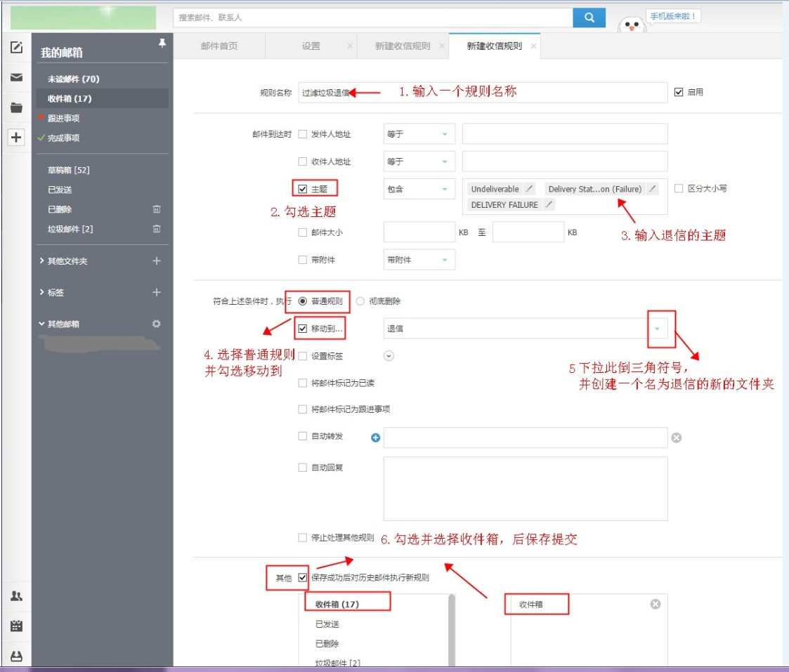Open 未读邮件 (70) in the sidebar
Viewport: 789px width, 672px height.
point(73,79)
